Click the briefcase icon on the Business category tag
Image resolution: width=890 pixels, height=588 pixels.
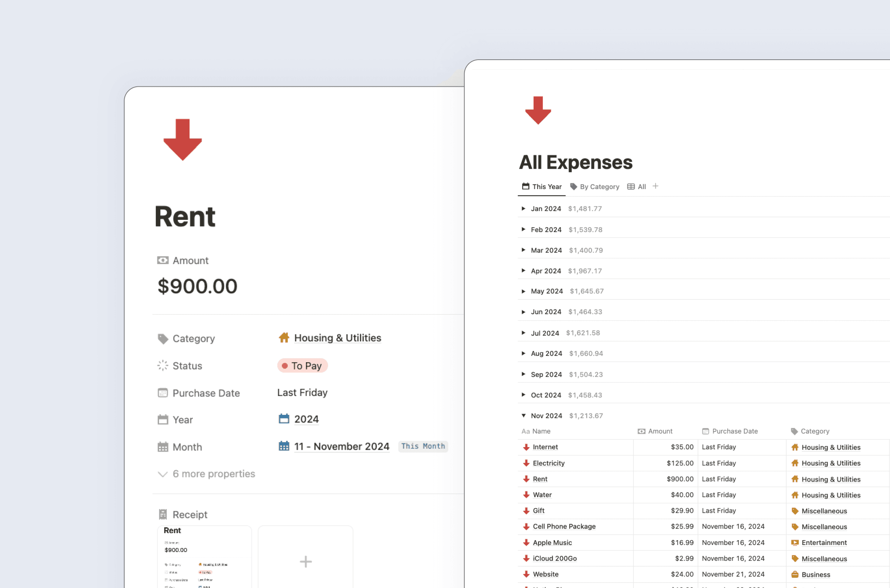795,574
